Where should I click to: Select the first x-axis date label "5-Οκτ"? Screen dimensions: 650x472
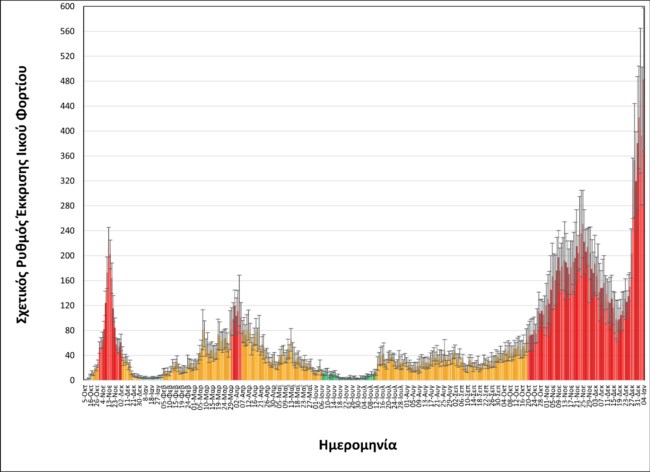click(86, 391)
